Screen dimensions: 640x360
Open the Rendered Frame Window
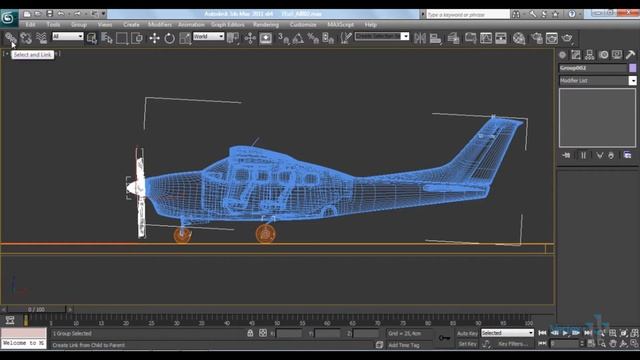point(552,38)
